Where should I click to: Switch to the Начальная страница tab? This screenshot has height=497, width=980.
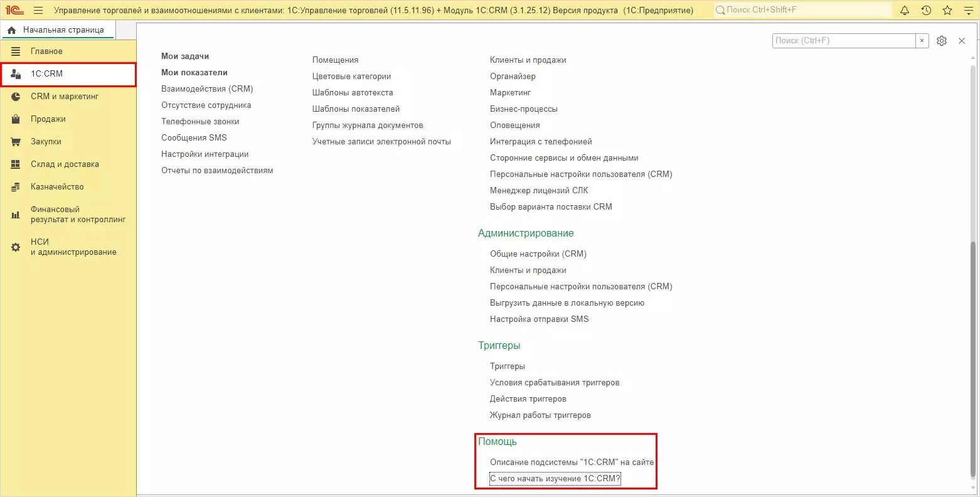(58, 30)
